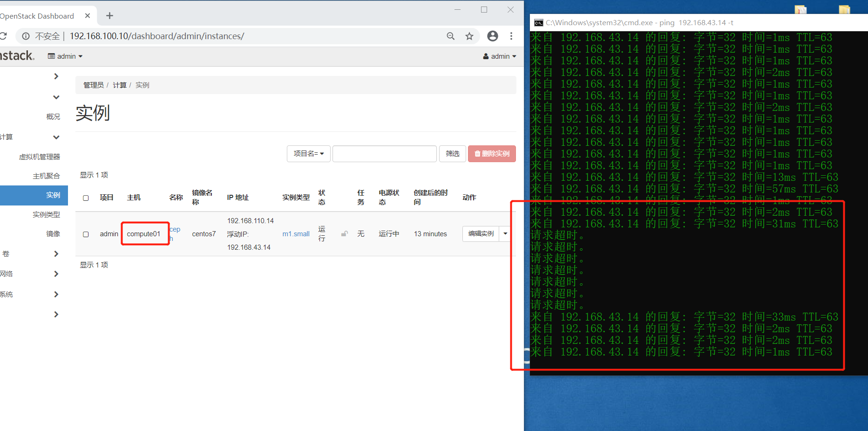Expand the 编辑实例 actions dropdown arrow
The image size is (868, 431).
[505, 233]
